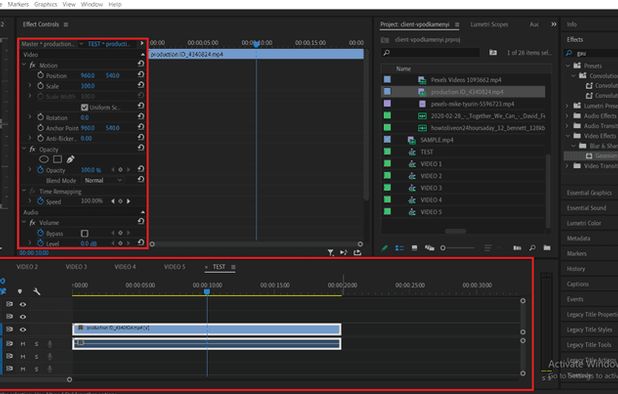Toggle the Position animation stopwatch
Screen dimensions: 618x394
[40, 75]
